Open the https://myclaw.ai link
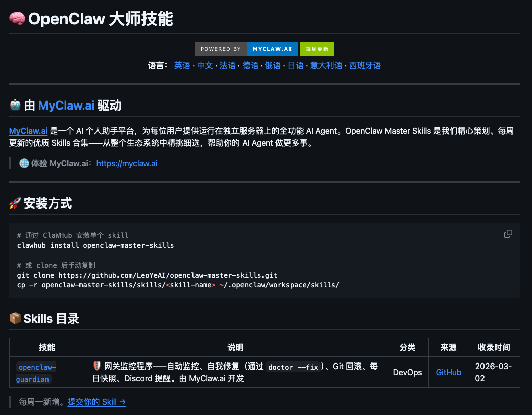 (x=126, y=163)
